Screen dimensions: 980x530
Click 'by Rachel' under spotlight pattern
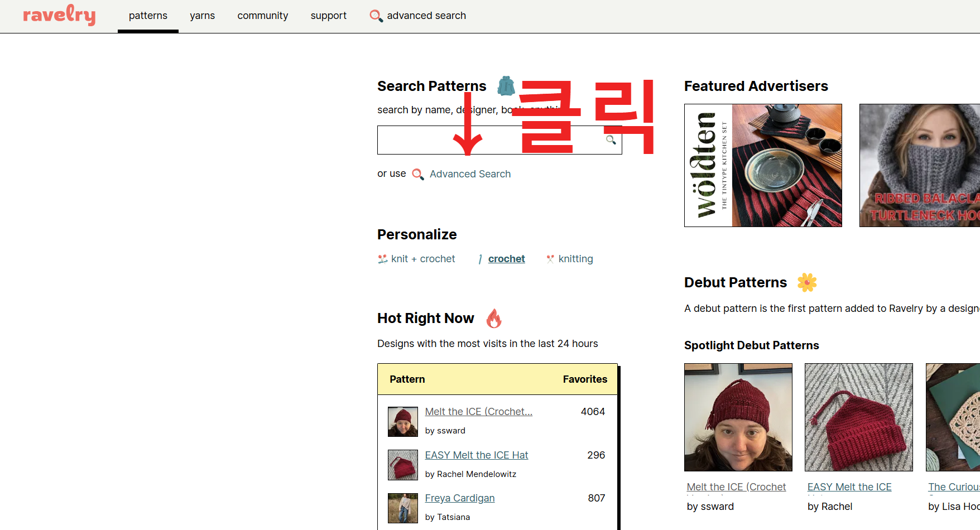click(830, 507)
